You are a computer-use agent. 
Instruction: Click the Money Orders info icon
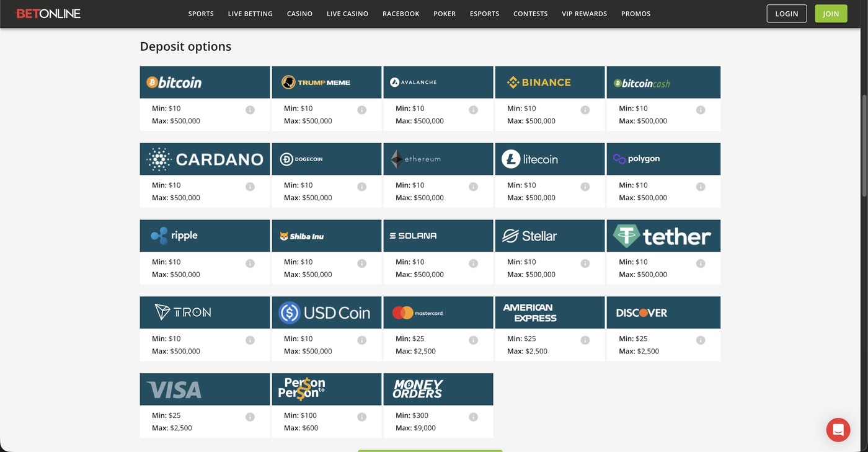[473, 417]
